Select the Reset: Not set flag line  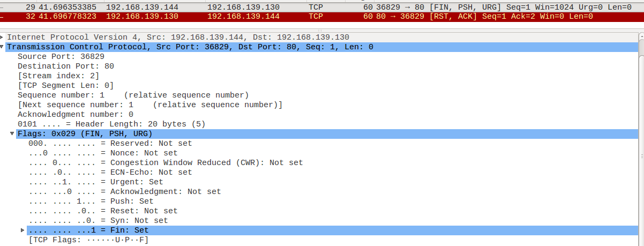point(103,211)
